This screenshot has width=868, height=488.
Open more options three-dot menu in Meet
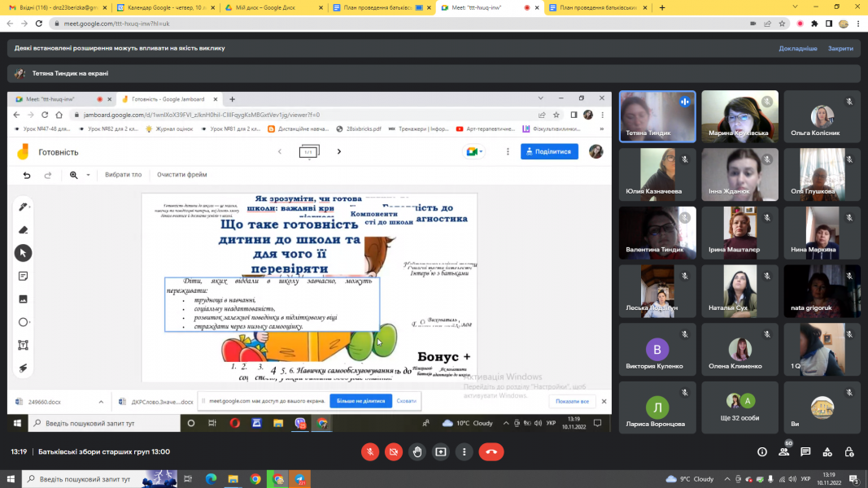pyautogui.click(x=464, y=451)
